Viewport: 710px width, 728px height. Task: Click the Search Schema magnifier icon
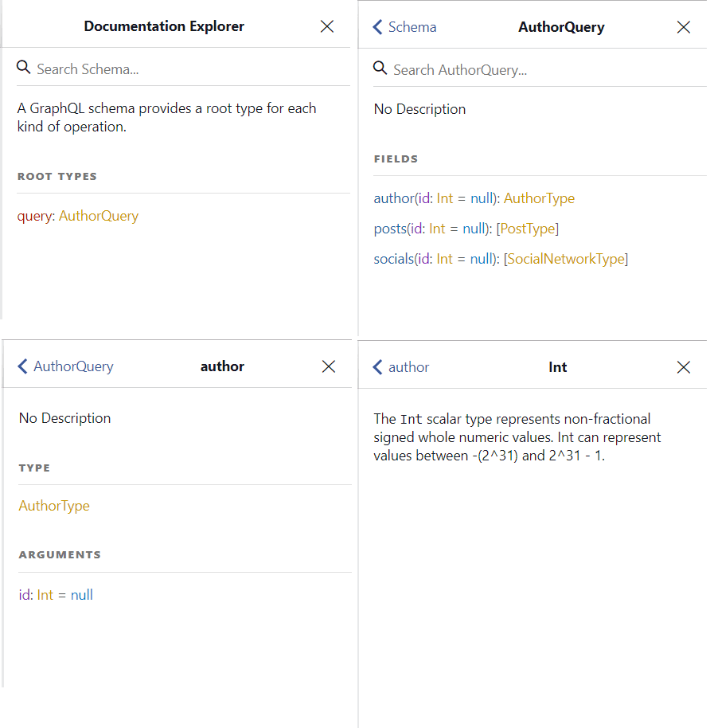pos(24,68)
